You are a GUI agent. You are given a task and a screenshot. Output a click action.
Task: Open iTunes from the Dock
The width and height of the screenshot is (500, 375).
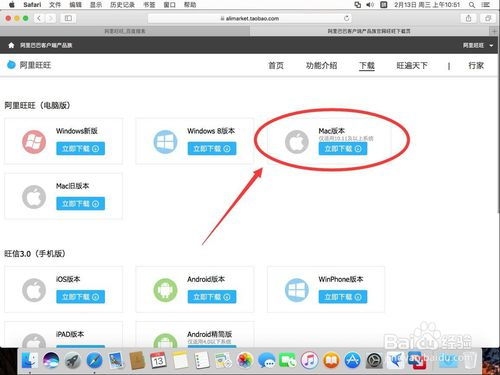[309, 360]
